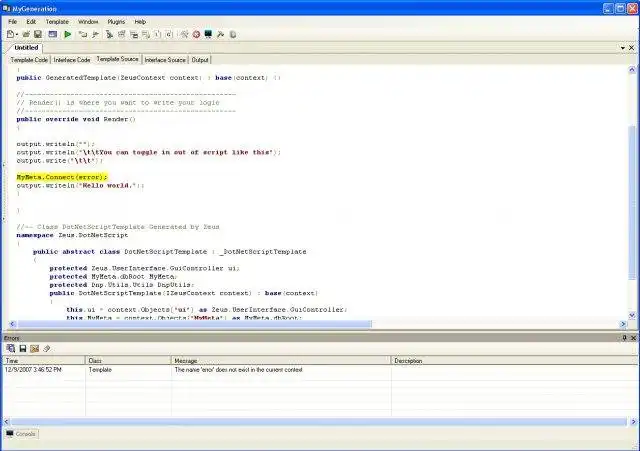640x451 pixels.
Task: Click the Errors list scroll right arrow
Action: pyautogui.click(x=633, y=421)
